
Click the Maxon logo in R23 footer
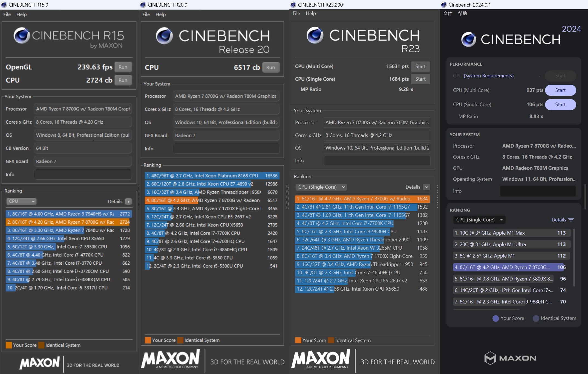321,360
